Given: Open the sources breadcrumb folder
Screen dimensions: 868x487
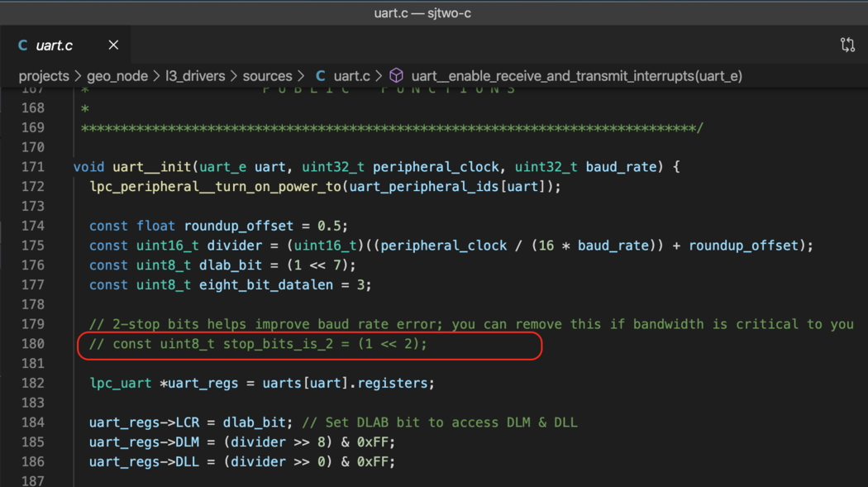Looking at the screenshot, I should [x=267, y=76].
